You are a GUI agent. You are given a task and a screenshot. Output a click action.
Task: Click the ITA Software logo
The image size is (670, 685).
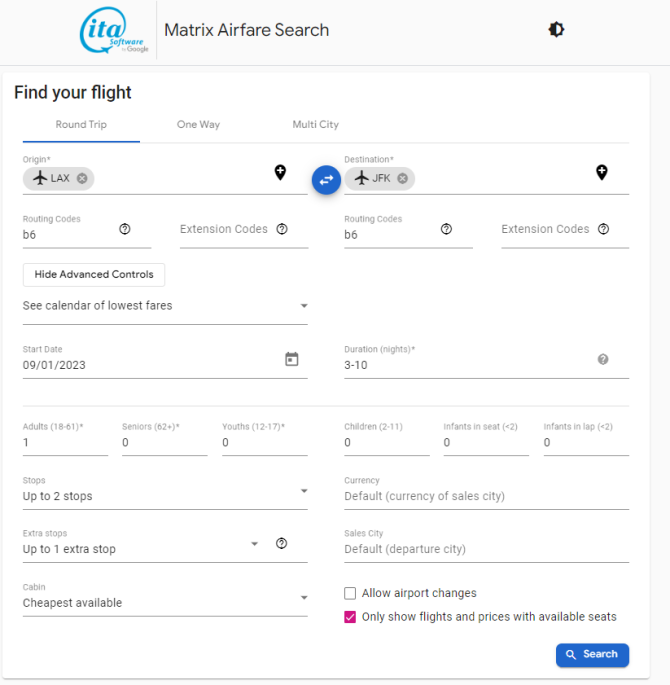coord(114,30)
